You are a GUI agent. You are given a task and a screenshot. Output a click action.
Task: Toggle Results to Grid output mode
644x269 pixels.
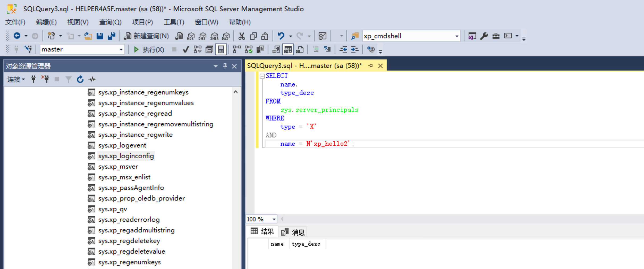[x=288, y=50]
